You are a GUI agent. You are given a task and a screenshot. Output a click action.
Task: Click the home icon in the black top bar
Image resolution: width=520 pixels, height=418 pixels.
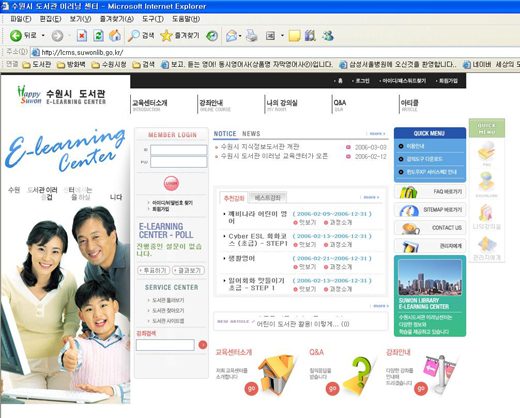[340, 81]
